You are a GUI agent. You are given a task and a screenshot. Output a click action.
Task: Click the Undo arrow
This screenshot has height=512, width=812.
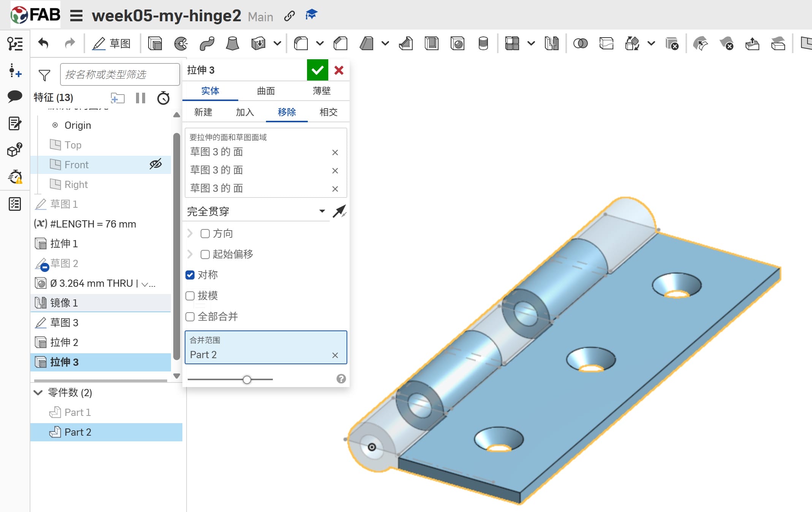click(x=44, y=44)
